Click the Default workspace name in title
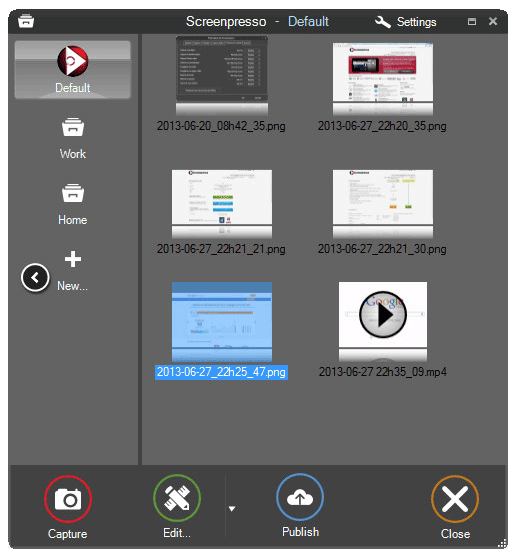Viewport: 515px width, 558px height. coord(308,22)
